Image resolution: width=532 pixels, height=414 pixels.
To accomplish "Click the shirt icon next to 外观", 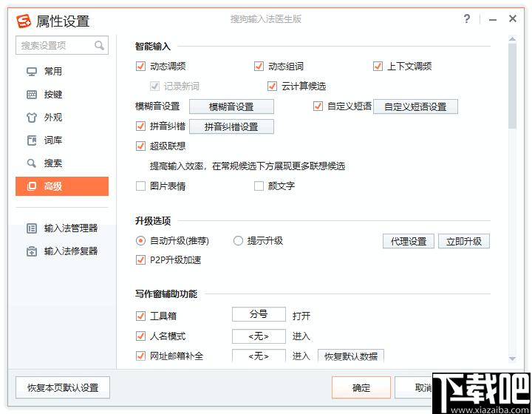I will [x=32, y=118].
